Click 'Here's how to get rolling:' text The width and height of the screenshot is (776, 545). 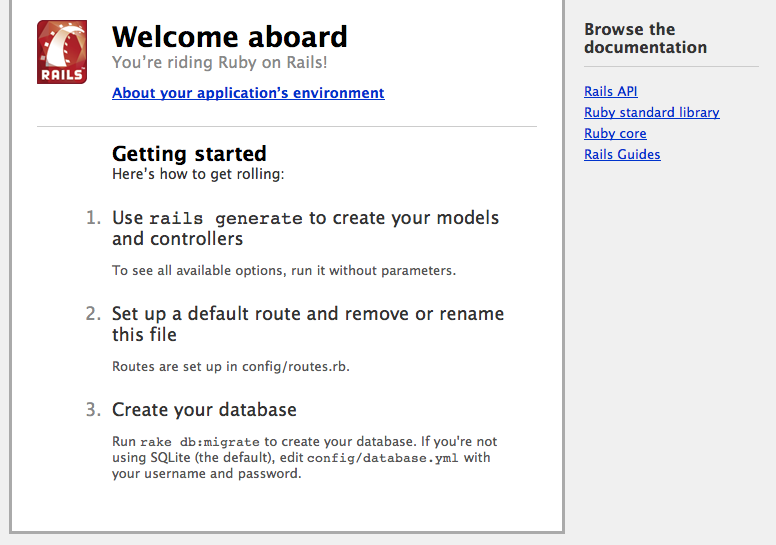198,174
